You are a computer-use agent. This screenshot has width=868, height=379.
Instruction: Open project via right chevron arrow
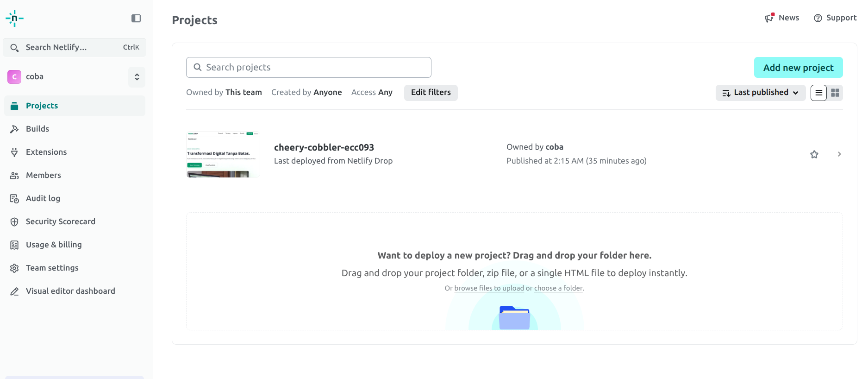pos(839,154)
